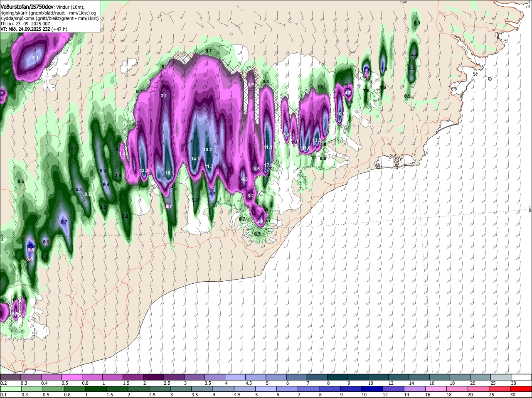Screen dimensions: 532x398
Task: Click upper legend swatch between 0.5 and 0.8
Action: [x=71, y=377]
